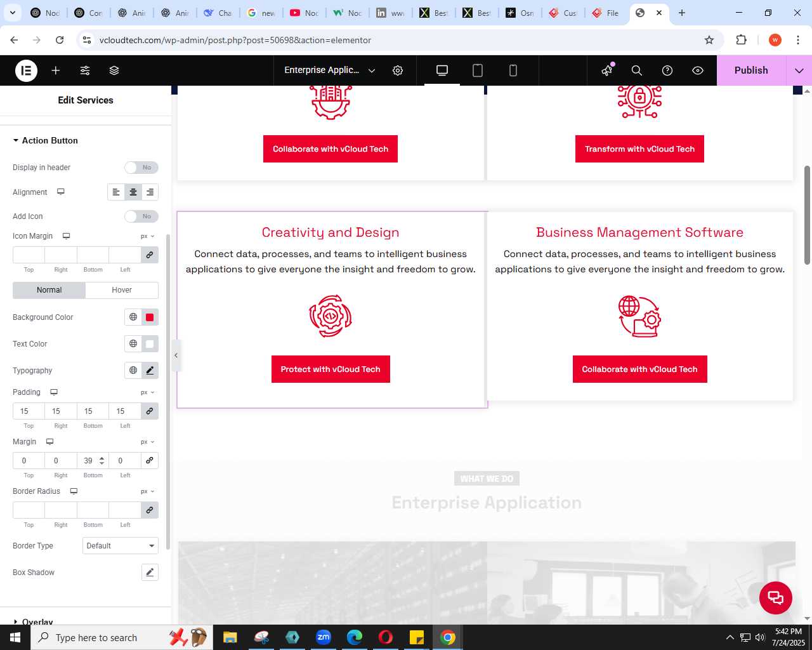Click Transform with vCloud Tech button
812x650 pixels.
click(639, 149)
